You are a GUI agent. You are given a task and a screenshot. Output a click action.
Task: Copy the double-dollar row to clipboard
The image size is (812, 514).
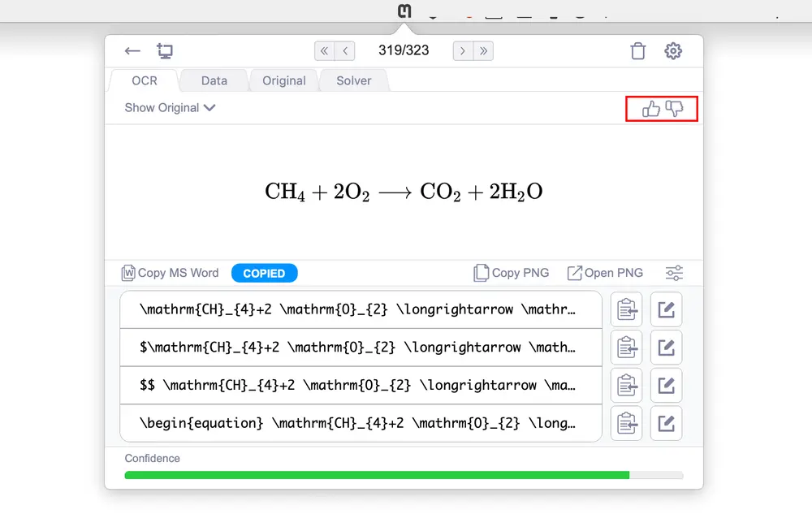click(x=627, y=385)
